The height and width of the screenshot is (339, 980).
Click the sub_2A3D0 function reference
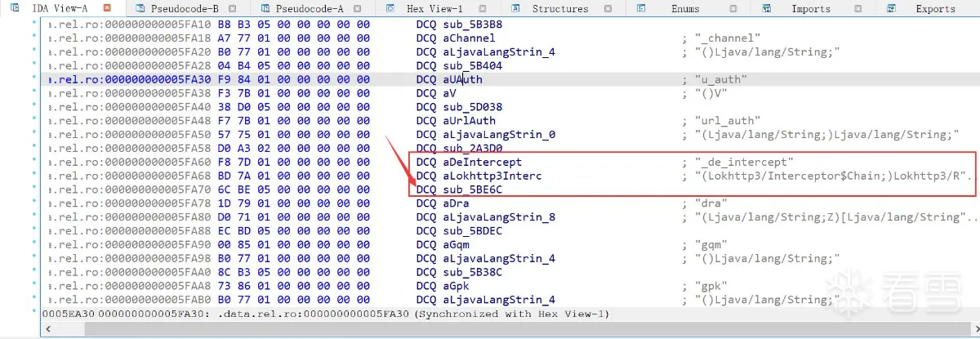472,149
